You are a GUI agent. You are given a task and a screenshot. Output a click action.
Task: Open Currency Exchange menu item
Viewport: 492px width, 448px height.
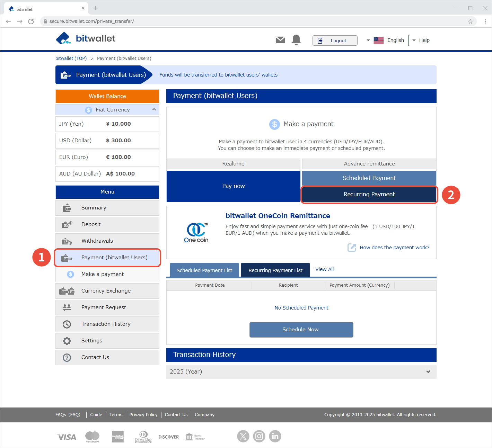107,291
